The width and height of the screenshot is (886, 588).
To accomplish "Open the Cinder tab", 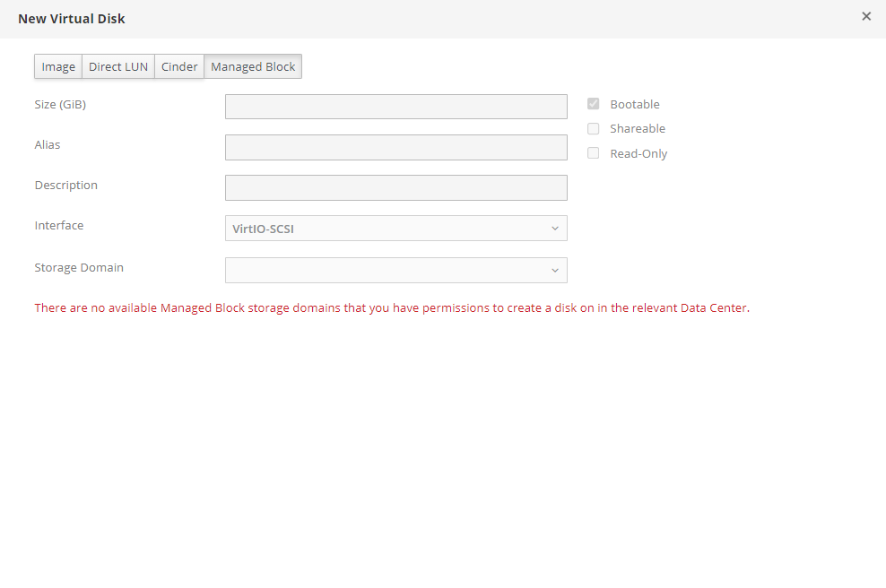I will (x=179, y=67).
